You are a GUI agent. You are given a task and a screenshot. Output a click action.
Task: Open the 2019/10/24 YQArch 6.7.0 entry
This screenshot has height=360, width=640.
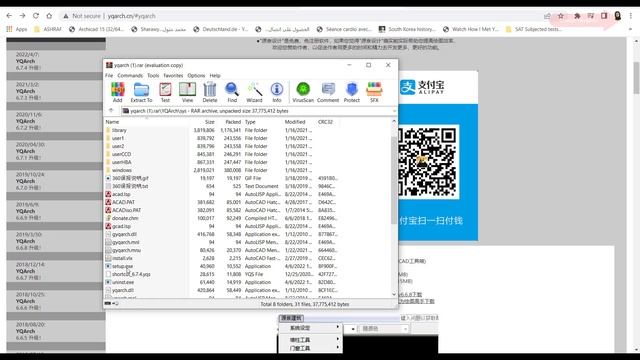56,181
